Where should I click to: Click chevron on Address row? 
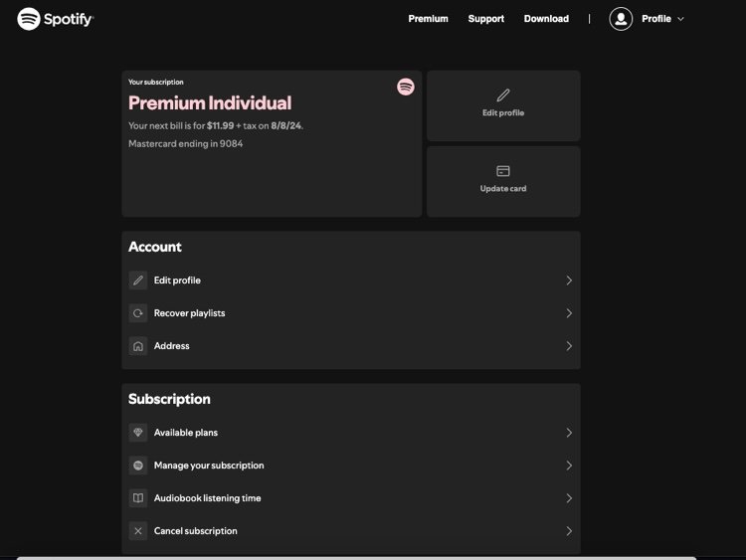click(x=569, y=346)
